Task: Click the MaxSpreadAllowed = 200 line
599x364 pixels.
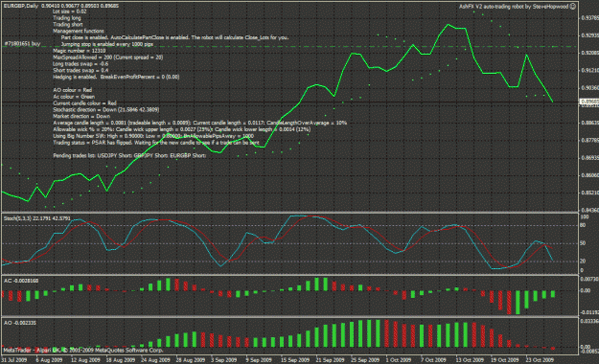Action: pyautogui.click(x=107, y=57)
